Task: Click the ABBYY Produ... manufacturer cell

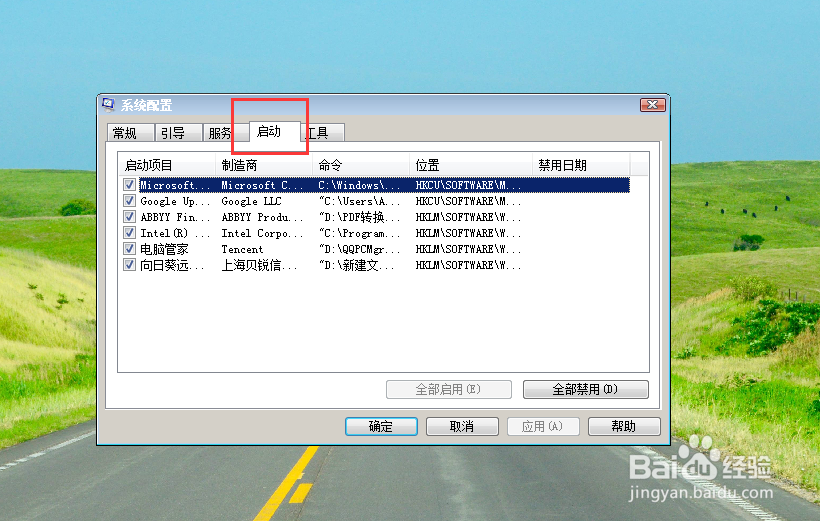Action: pos(262,217)
